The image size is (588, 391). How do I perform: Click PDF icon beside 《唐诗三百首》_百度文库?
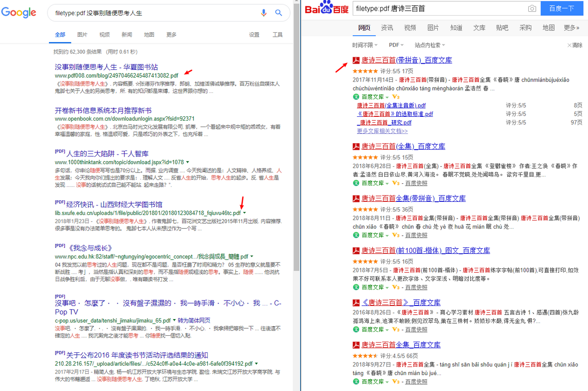356,303
